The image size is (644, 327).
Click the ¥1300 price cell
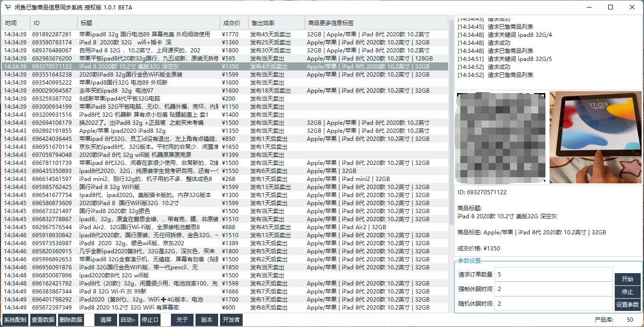(x=231, y=195)
